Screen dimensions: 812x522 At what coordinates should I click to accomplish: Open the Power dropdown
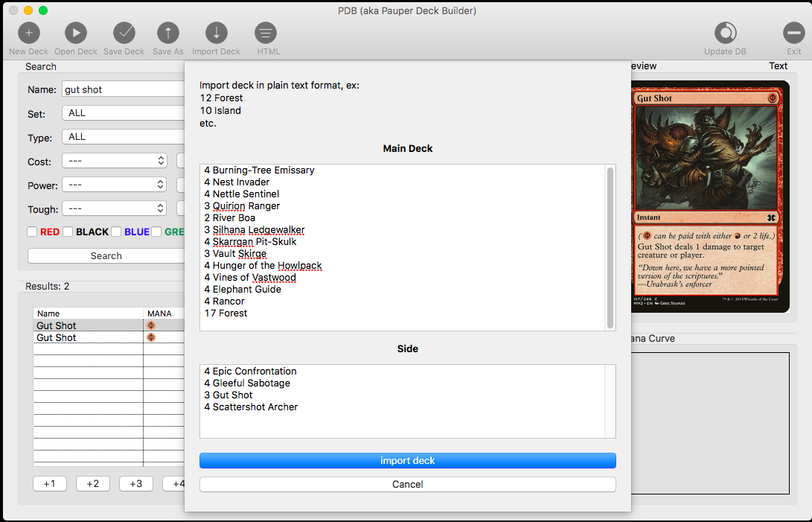coord(114,185)
